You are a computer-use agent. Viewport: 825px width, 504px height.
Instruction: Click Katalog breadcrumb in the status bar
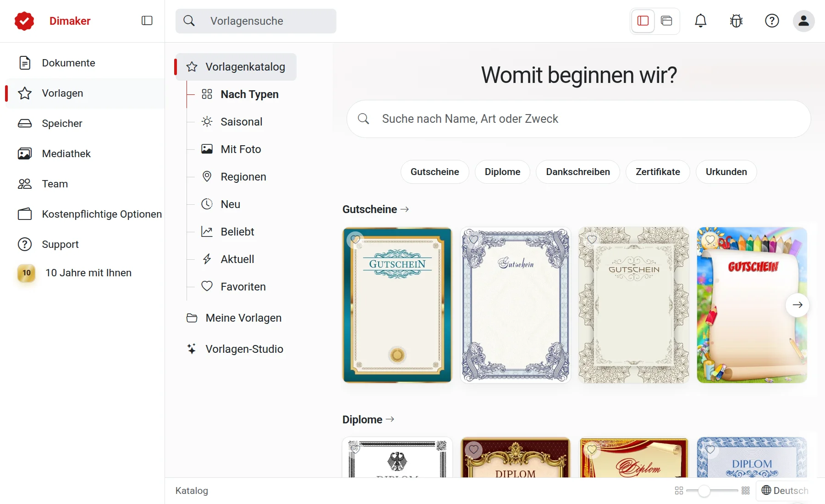tap(192, 491)
